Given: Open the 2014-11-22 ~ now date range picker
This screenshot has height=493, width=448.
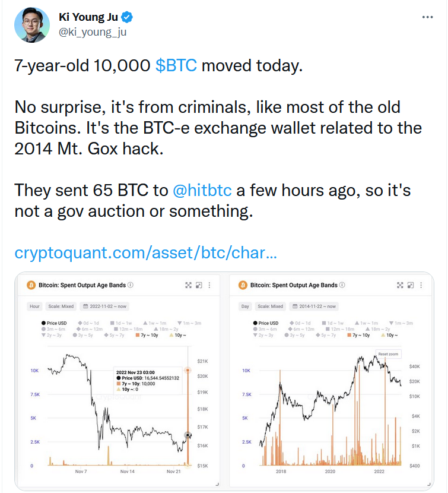Looking at the screenshot, I should tap(314, 306).
